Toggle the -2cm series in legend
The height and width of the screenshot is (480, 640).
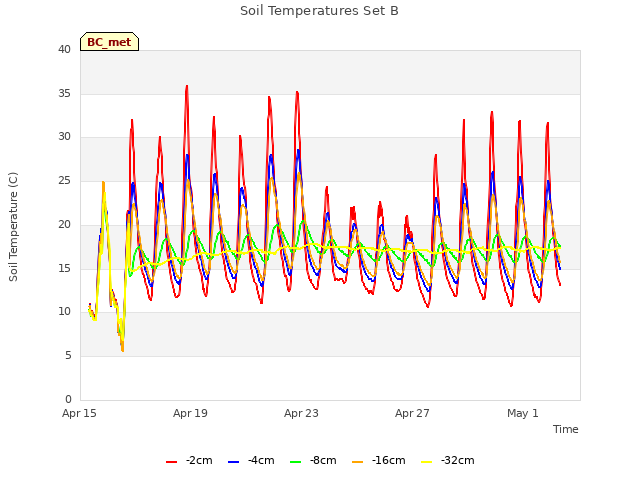(189, 460)
